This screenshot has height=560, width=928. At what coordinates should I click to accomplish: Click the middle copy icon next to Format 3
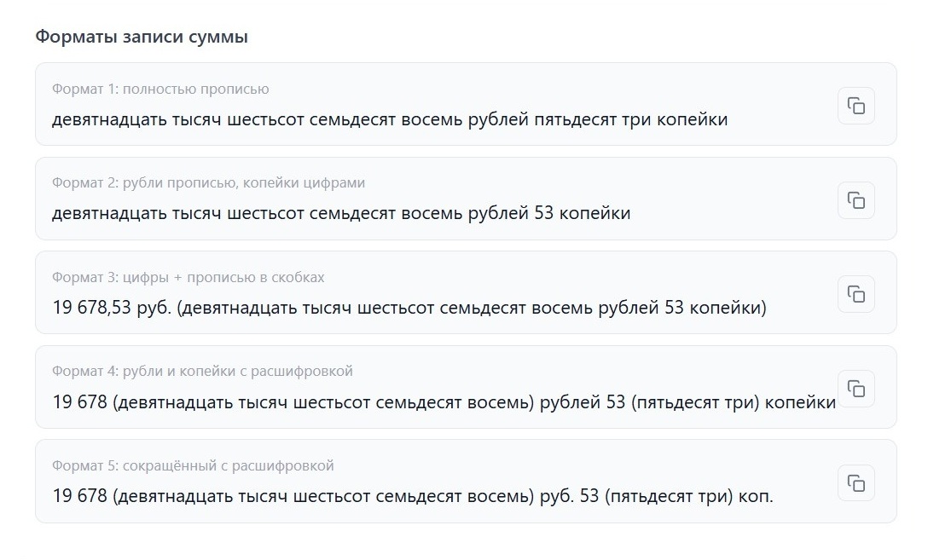pos(856,294)
